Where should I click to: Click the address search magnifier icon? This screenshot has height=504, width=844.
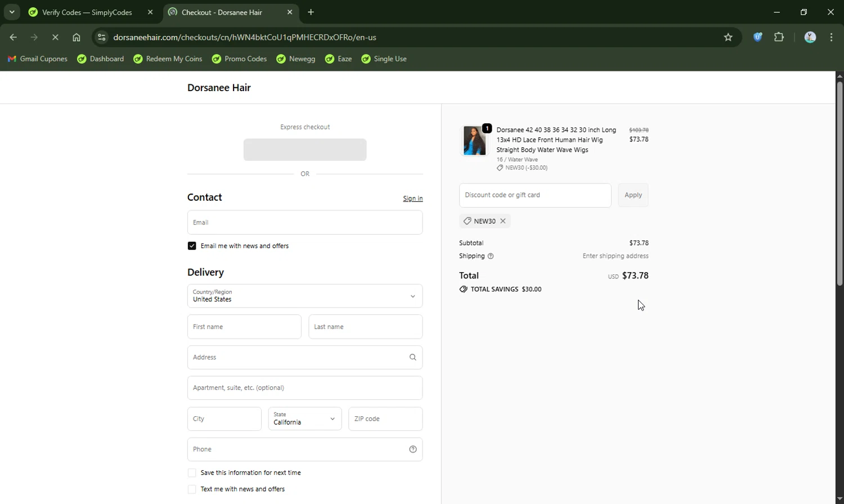(413, 357)
